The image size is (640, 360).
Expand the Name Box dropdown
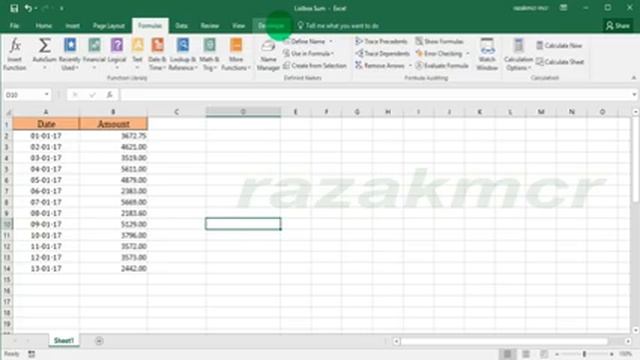click(47, 95)
